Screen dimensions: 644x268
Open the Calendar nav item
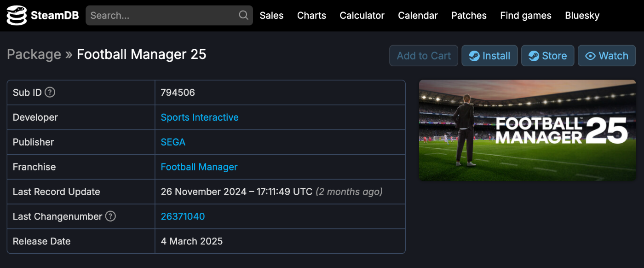coord(418,16)
